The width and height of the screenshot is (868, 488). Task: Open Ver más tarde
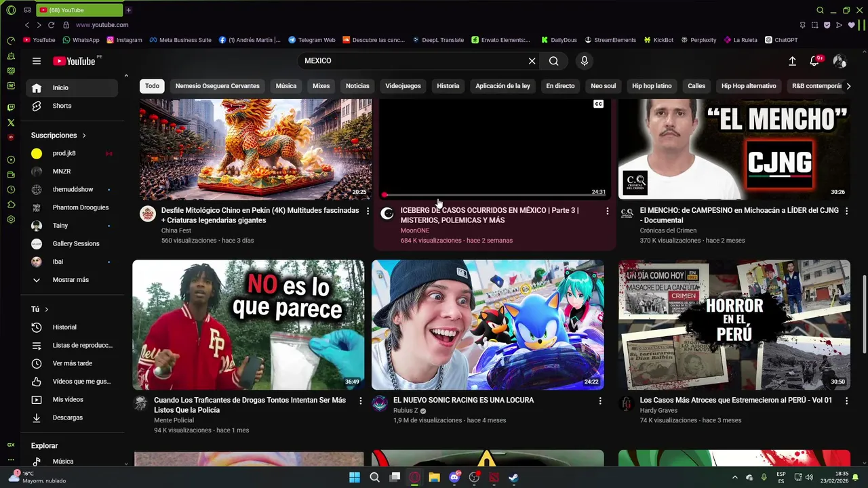(x=72, y=363)
